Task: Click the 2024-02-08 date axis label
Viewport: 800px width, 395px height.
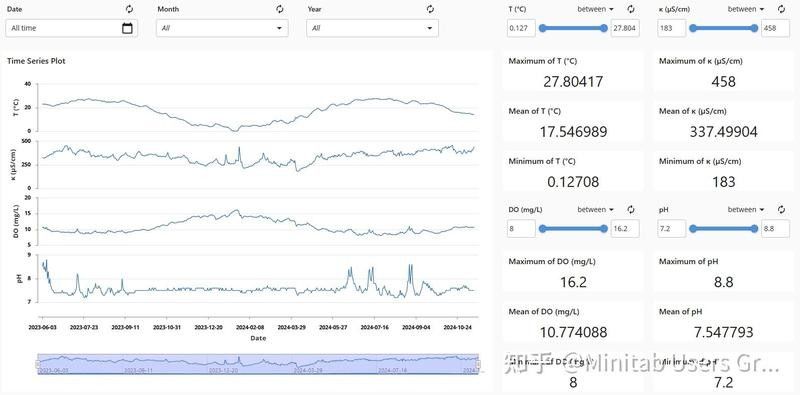Action: [x=250, y=327]
